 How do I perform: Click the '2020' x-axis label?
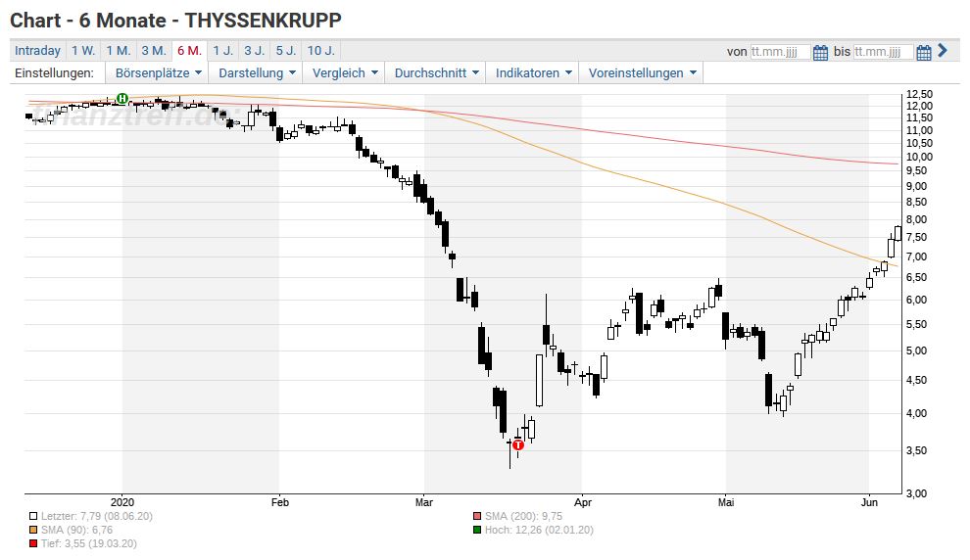(x=122, y=502)
